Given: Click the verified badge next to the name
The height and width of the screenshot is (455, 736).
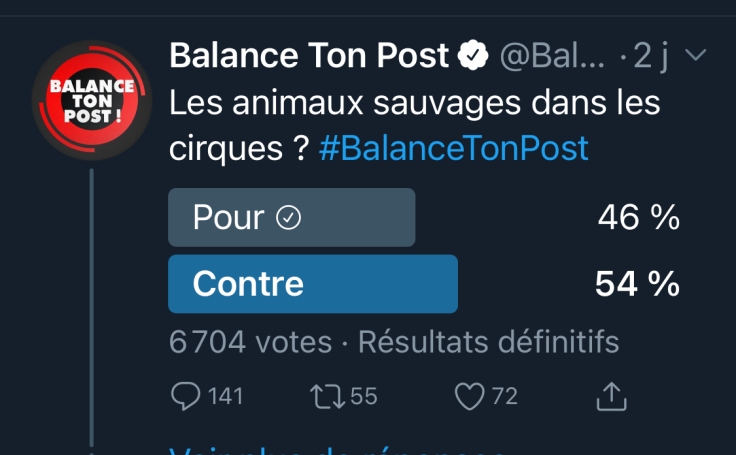Looking at the screenshot, I should [x=473, y=55].
